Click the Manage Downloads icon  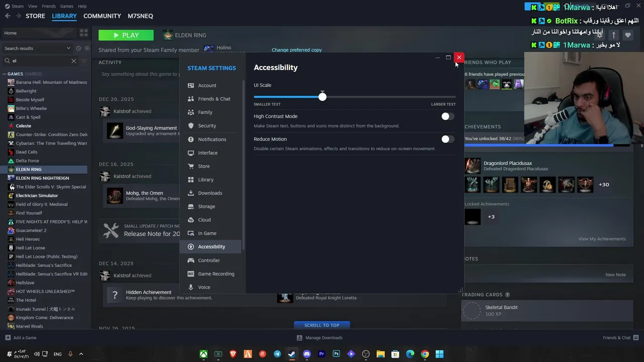pos(299,338)
